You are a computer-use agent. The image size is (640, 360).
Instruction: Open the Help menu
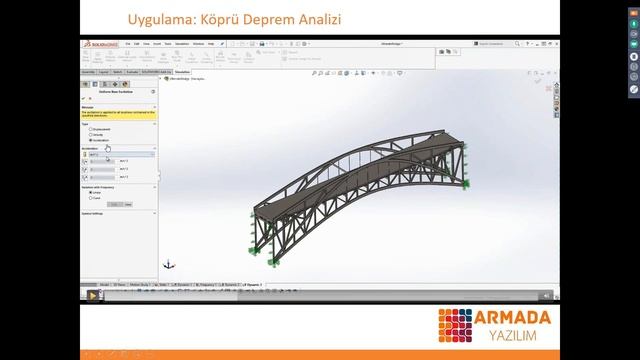tap(211, 44)
